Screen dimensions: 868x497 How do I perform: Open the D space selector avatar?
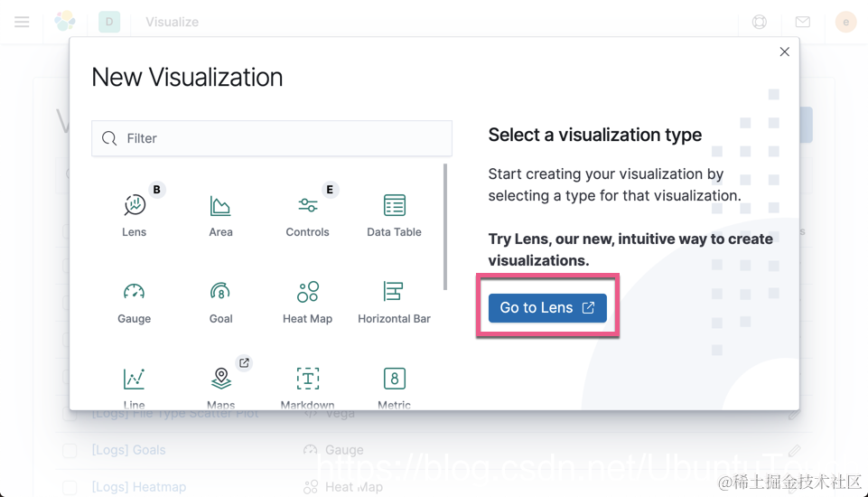click(109, 22)
